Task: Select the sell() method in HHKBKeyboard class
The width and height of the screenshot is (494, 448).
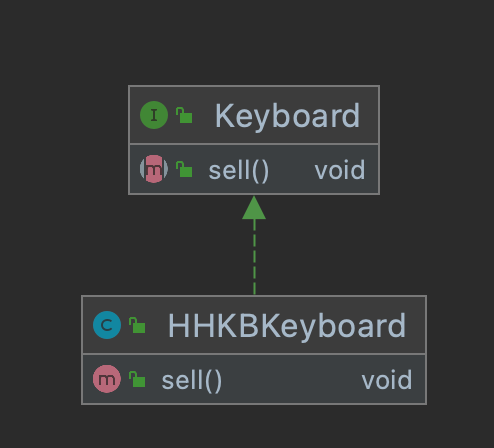Action: pos(192,380)
